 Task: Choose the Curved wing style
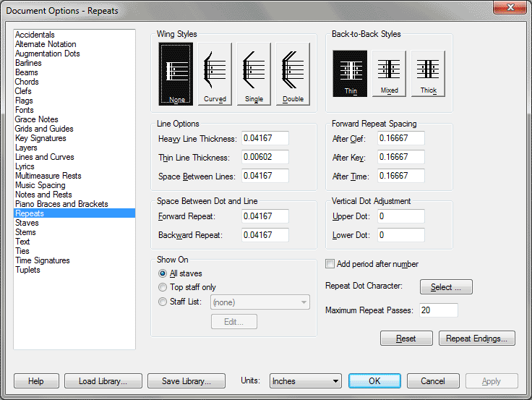click(x=215, y=74)
